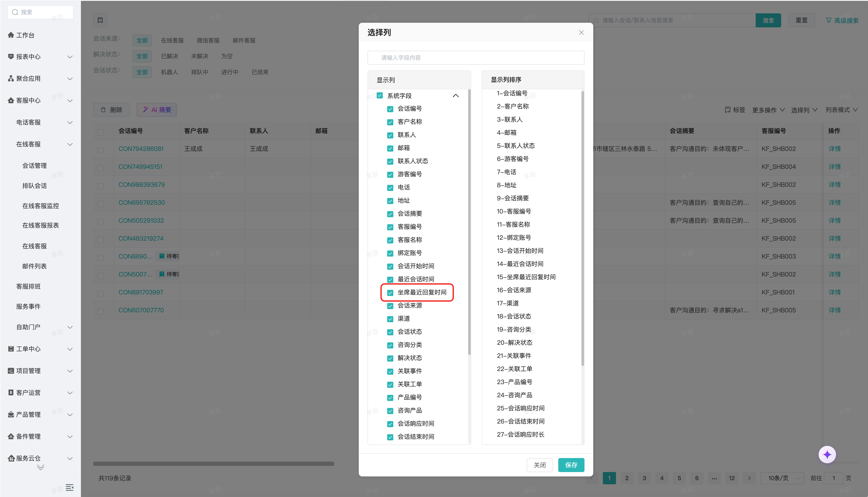Click the 关闭 button in dialog
The height and width of the screenshot is (497, 868).
point(540,465)
